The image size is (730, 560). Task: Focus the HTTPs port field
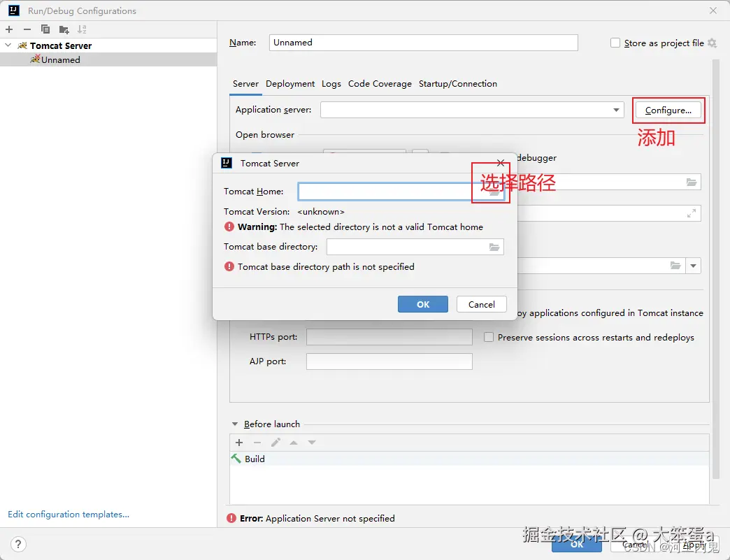point(389,337)
